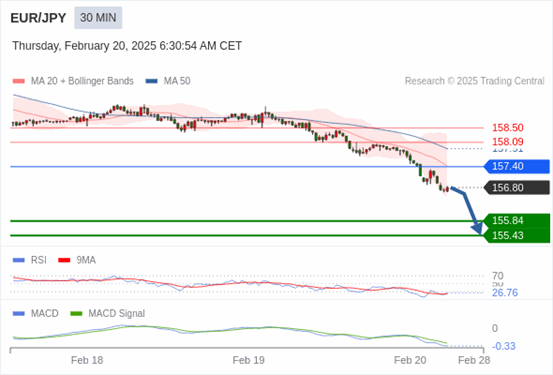Viewport: 553px width, 375px height.
Task: Click the RSI value 26.76
Action: click(x=505, y=293)
